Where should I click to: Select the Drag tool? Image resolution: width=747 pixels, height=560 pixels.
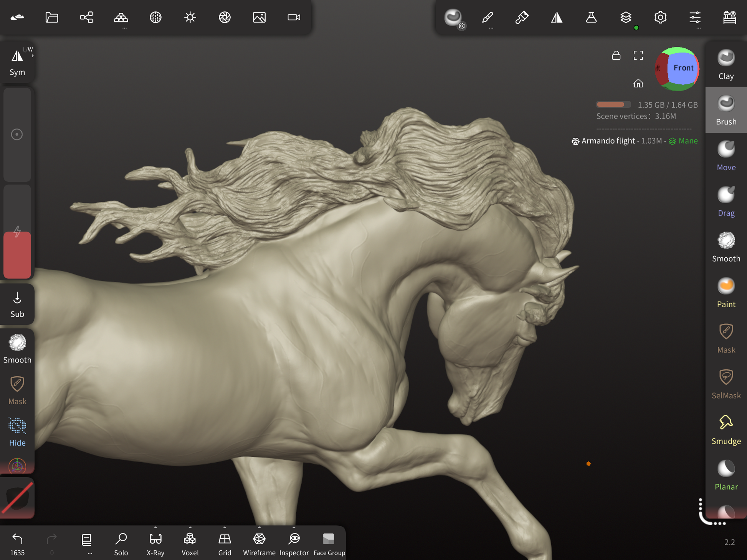726,201
